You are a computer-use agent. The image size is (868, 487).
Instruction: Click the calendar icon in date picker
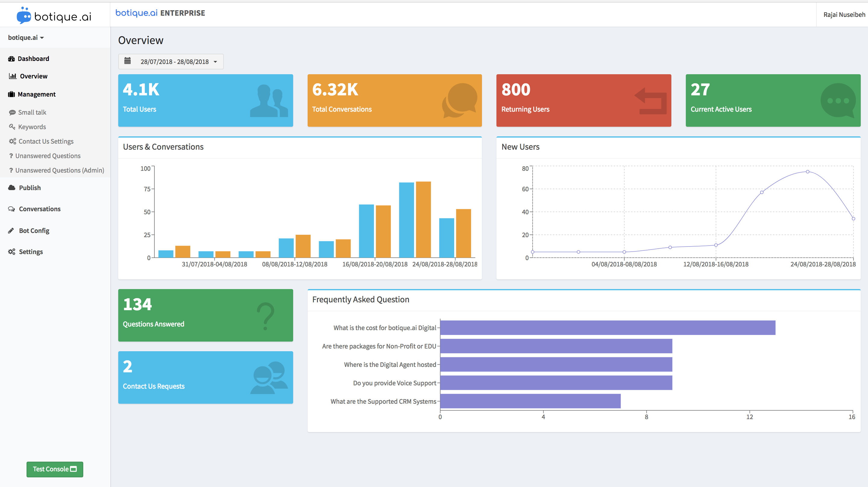tap(127, 61)
